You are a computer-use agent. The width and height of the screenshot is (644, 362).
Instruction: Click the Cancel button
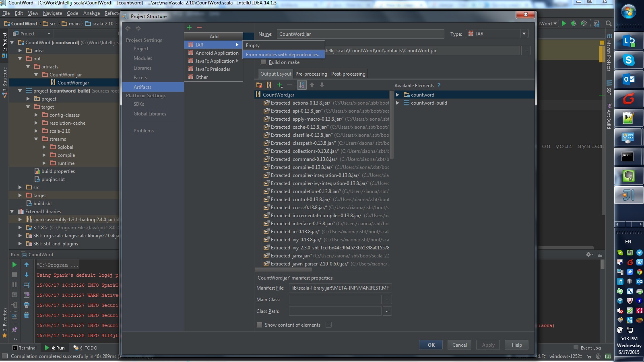[x=460, y=345]
